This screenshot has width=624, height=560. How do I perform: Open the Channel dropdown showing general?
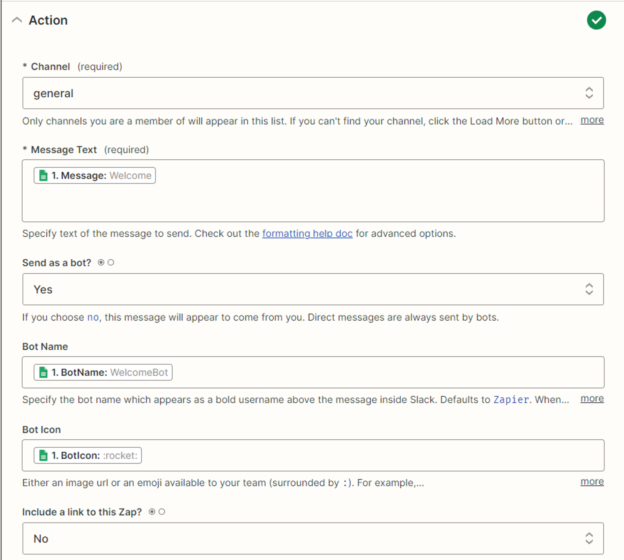coord(313,93)
